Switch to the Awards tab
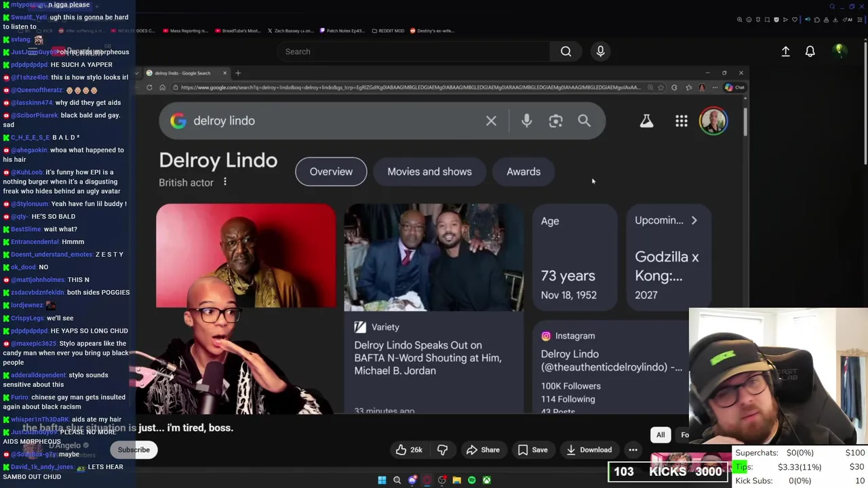 point(524,171)
